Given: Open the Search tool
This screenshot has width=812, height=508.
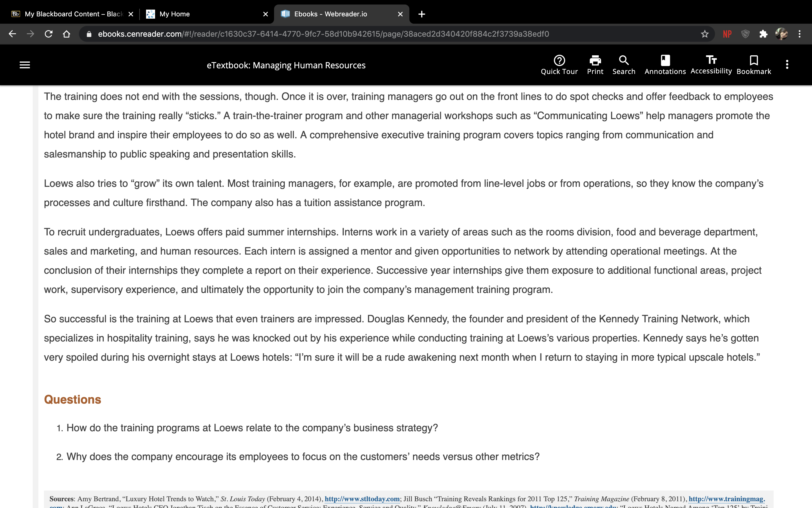Looking at the screenshot, I should click(x=624, y=65).
